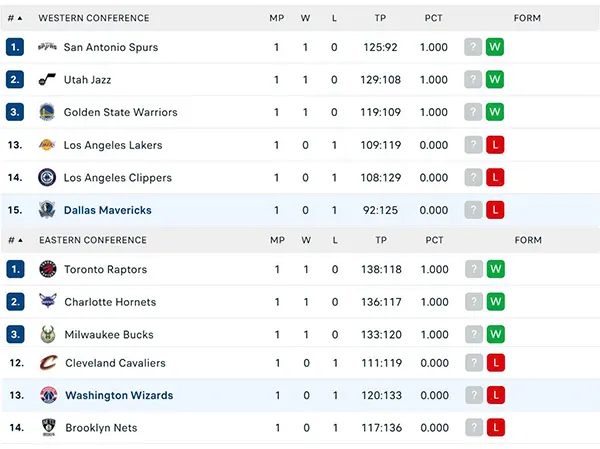600x449 pixels.
Task: Sort Eastern Conference by TP column
Action: tap(381, 240)
